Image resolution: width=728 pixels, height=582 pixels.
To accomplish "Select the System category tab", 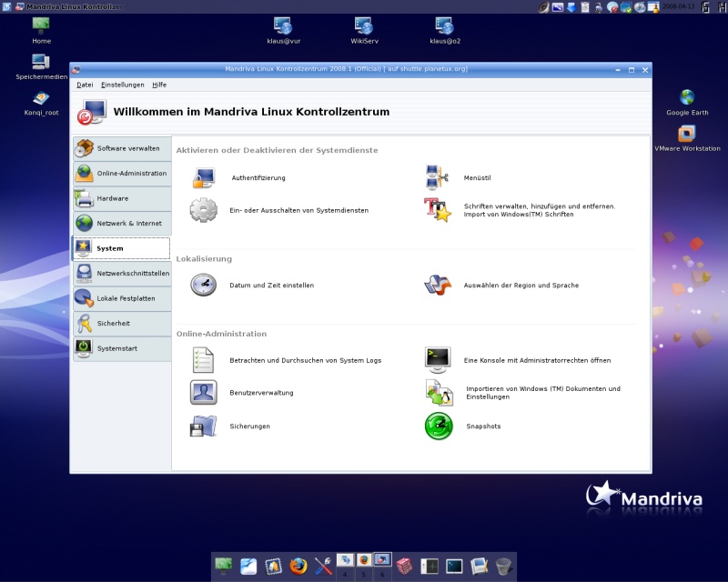I will tap(121, 248).
